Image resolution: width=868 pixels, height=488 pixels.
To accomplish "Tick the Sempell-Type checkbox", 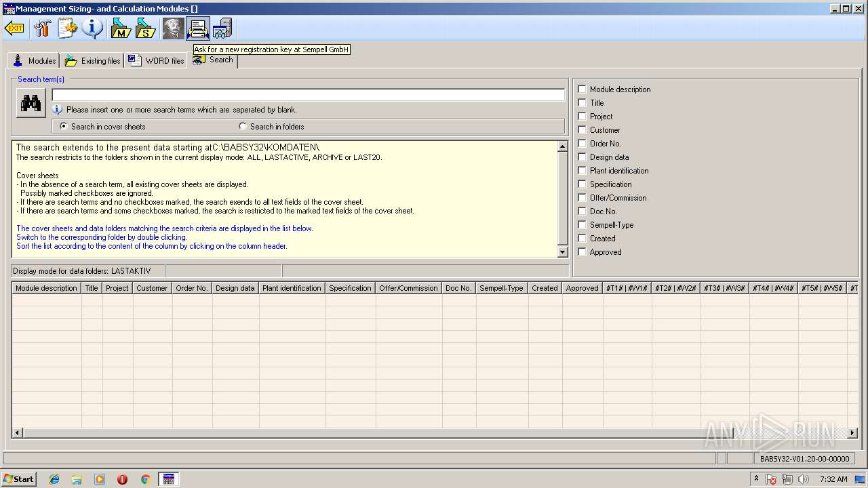I will tap(582, 224).
